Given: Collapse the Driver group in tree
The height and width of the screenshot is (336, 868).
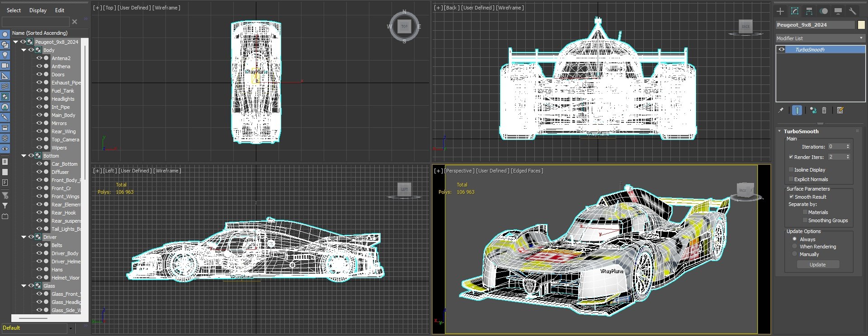Looking at the screenshot, I should [x=24, y=237].
